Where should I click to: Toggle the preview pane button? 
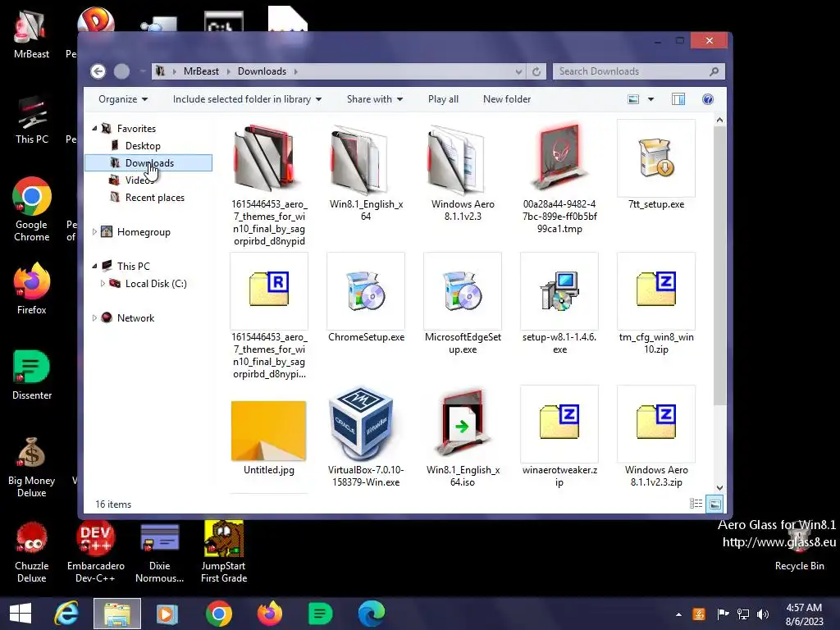(678, 99)
